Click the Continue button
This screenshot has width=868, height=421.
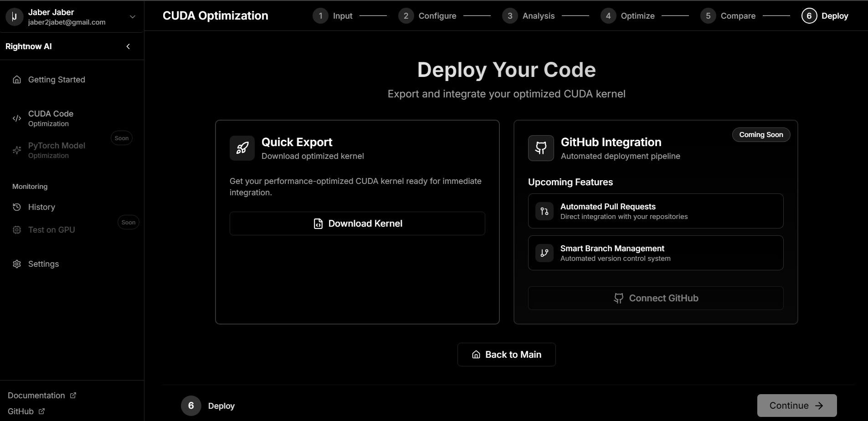[797, 406]
